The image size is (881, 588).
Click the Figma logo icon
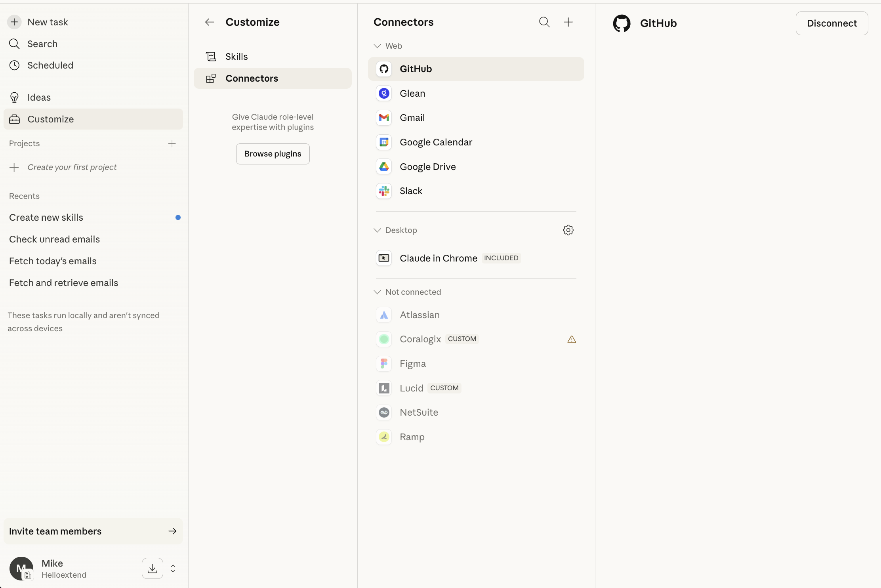click(x=384, y=364)
